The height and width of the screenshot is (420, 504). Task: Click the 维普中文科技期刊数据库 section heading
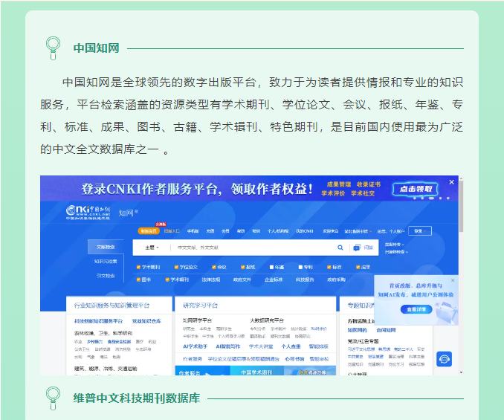point(137,398)
